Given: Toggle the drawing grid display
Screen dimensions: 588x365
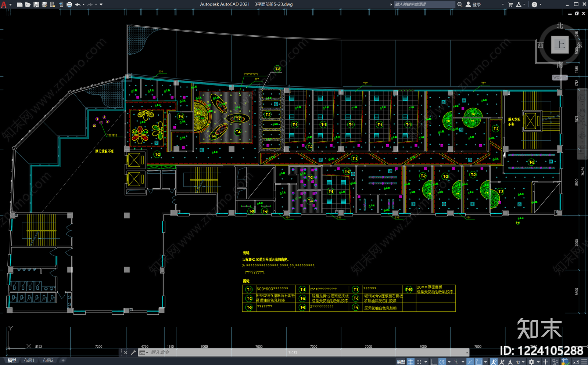Looking at the screenshot, I should click(410, 362).
